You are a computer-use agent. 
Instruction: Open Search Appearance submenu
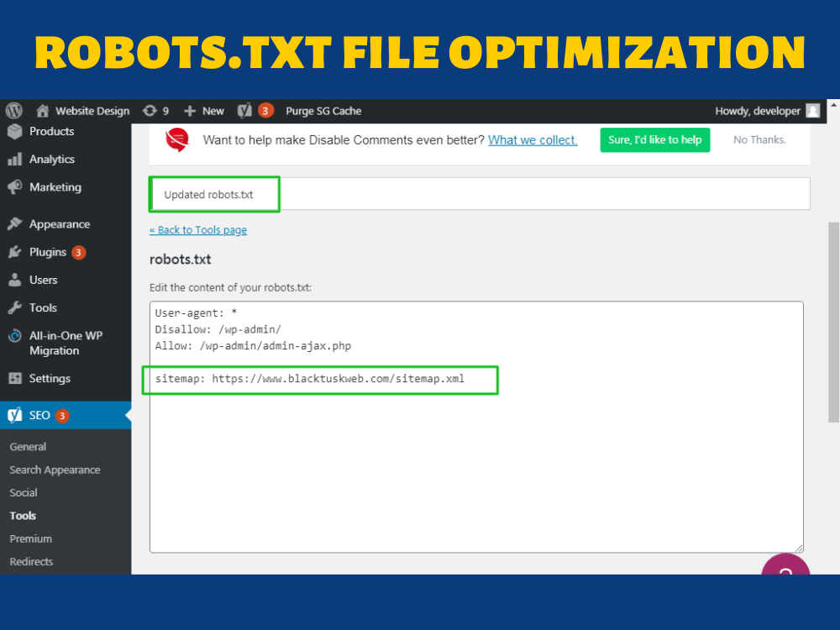pyautogui.click(x=55, y=470)
